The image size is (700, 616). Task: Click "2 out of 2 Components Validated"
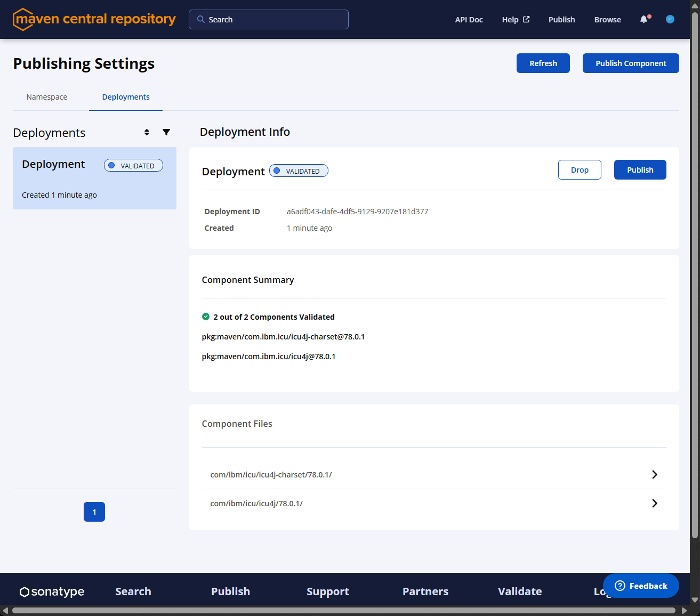click(274, 317)
